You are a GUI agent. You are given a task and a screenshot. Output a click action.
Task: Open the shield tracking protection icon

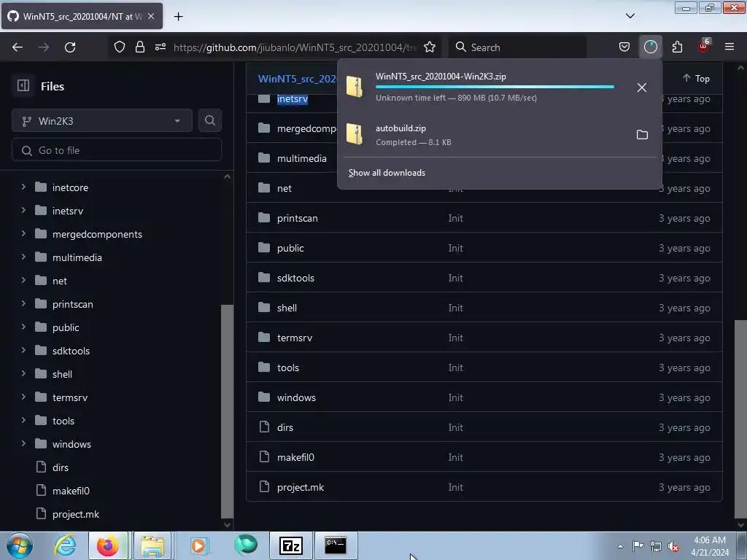[x=120, y=47]
